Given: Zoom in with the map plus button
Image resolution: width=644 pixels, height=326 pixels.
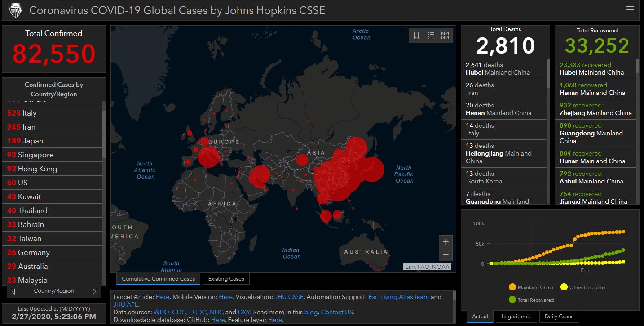Looking at the screenshot, I should (446, 242).
